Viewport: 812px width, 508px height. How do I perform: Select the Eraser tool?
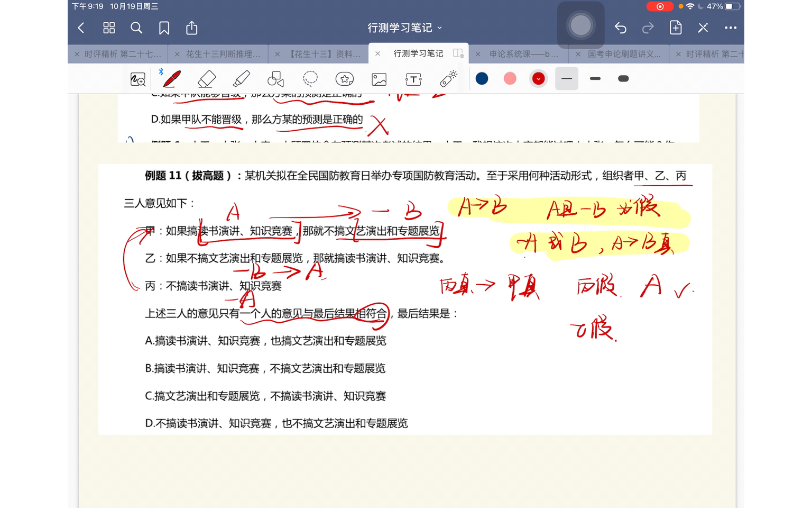pyautogui.click(x=206, y=78)
